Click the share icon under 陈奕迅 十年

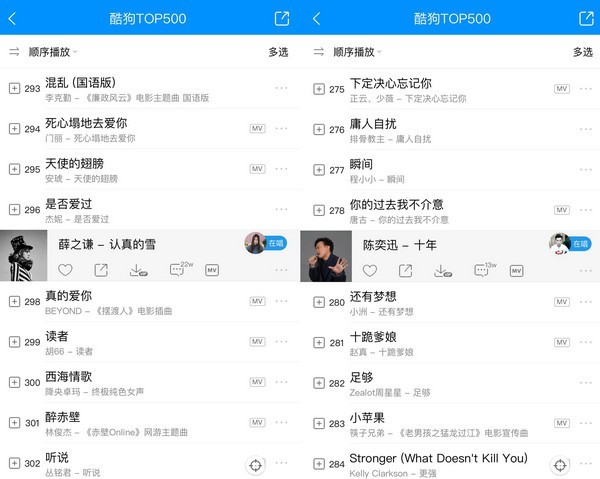[x=405, y=271]
